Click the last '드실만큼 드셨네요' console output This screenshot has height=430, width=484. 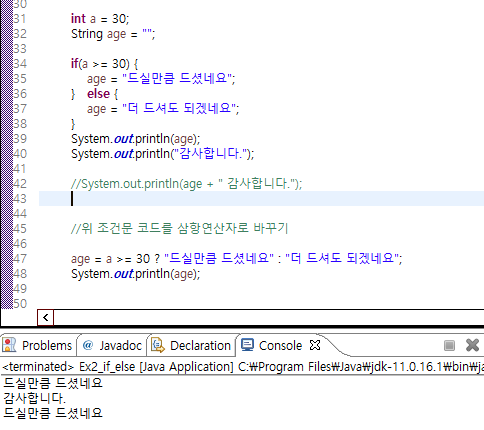53,413
